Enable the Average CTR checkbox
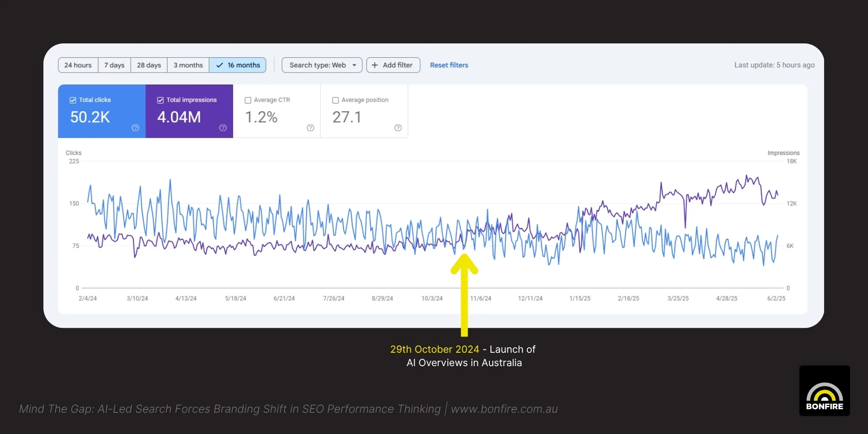Viewport: 868px width, 434px height. pos(248,100)
